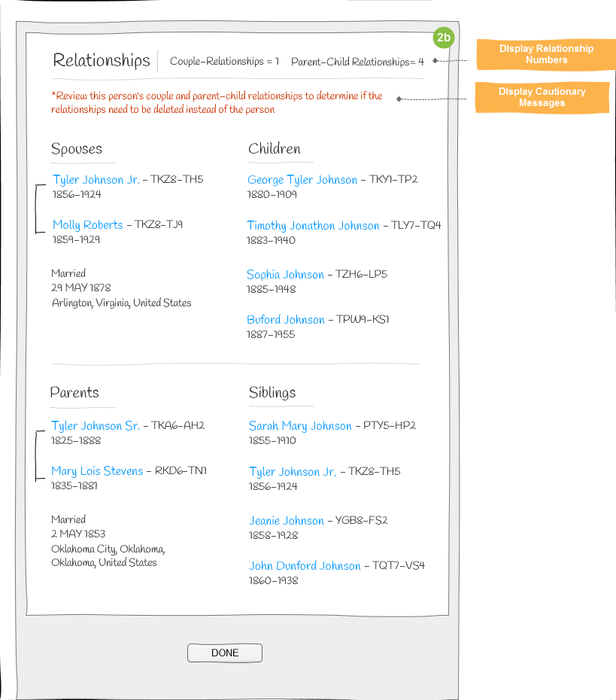Click the lifespan 1855-1910

(x=272, y=440)
